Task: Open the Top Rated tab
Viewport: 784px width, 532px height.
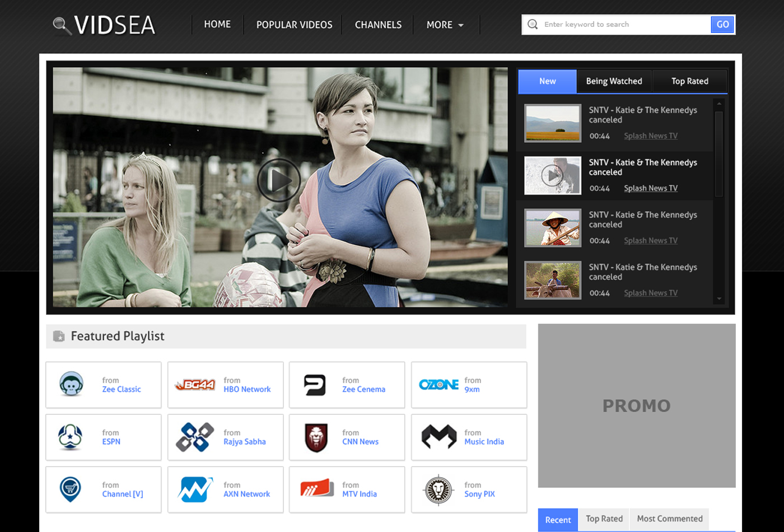Action: [x=689, y=81]
